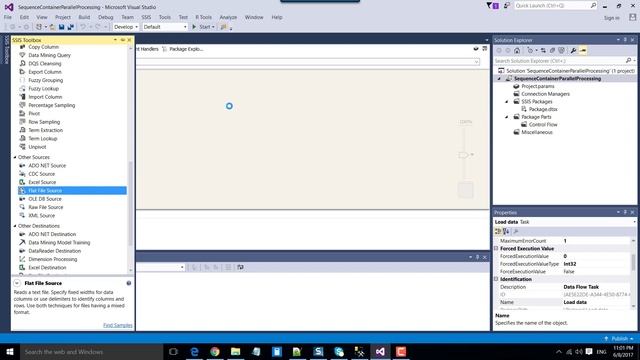Viewport: 640px width, 360px height.
Task: Collapse the Forced Execution Value property group
Action: [x=496, y=249]
